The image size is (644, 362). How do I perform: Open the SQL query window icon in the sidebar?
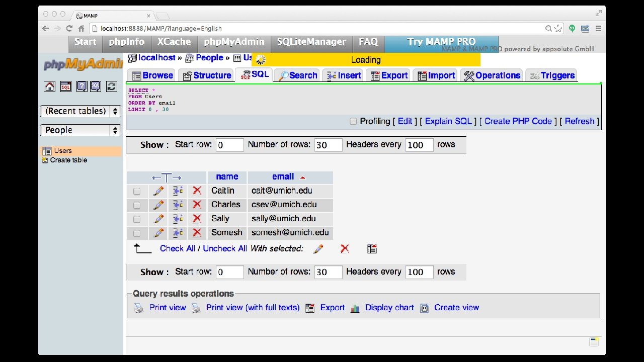click(65, 86)
